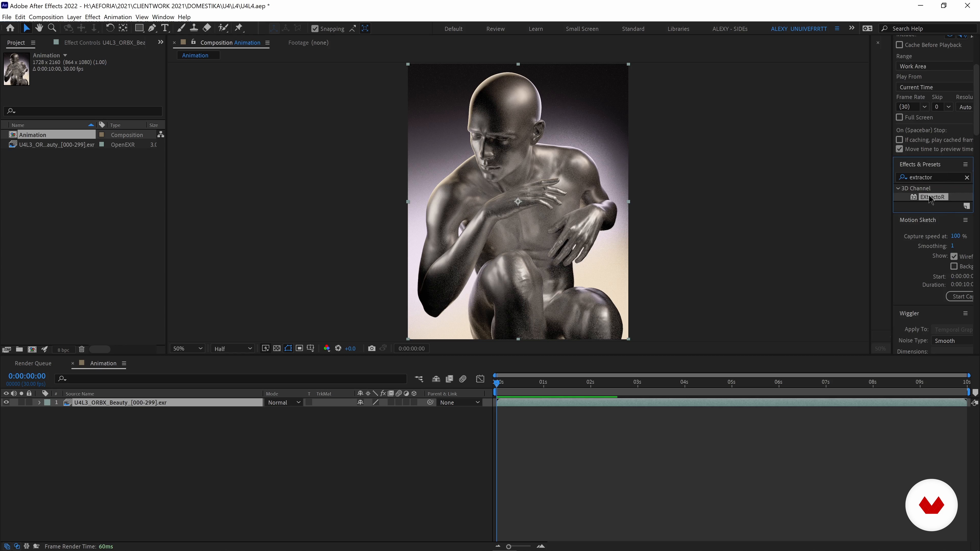980x551 pixels.
Task: Toggle If caching, play cached frames checkbox
Action: click(899, 140)
